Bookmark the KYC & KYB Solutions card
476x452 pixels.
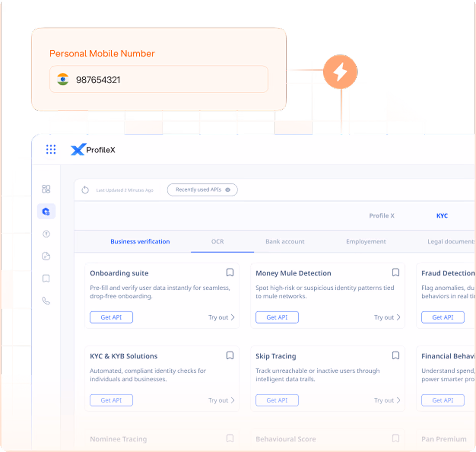point(230,355)
